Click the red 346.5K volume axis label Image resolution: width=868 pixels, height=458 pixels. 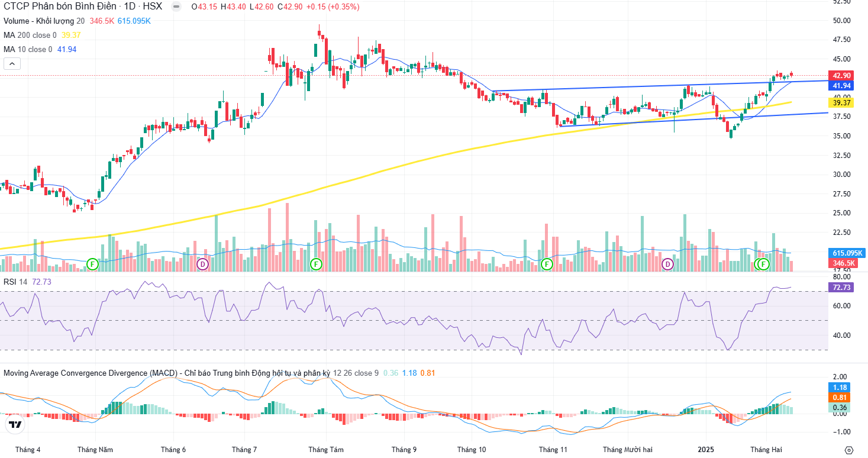(844, 263)
